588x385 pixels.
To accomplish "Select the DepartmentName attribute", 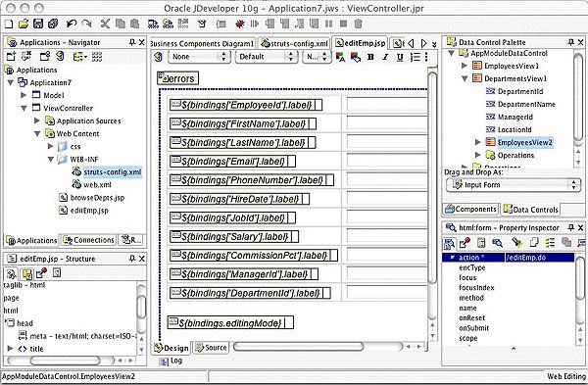I will [526, 104].
